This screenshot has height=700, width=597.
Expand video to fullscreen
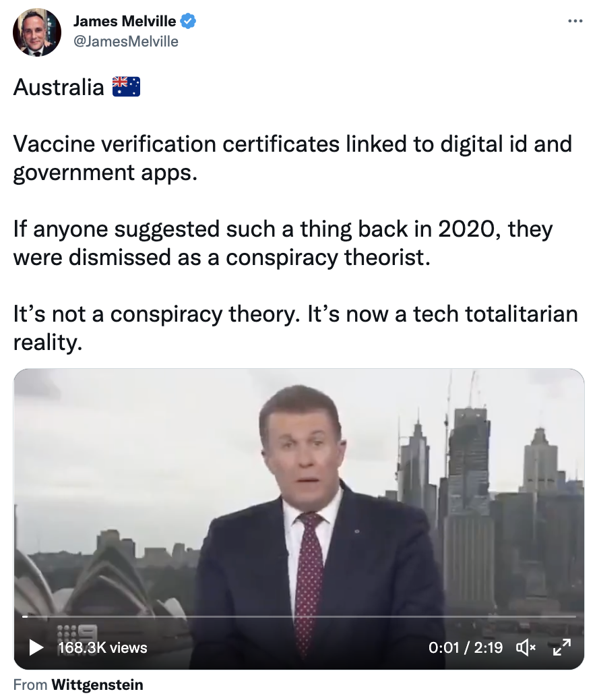tap(562, 647)
